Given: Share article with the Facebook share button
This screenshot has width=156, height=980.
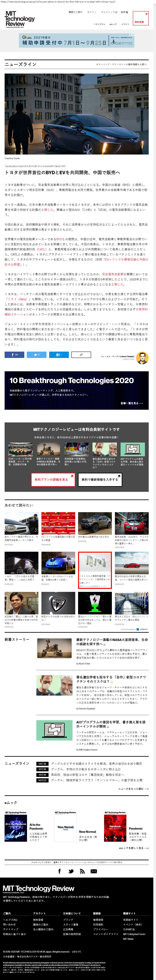Looking at the screenshot, I should point(14,355).
